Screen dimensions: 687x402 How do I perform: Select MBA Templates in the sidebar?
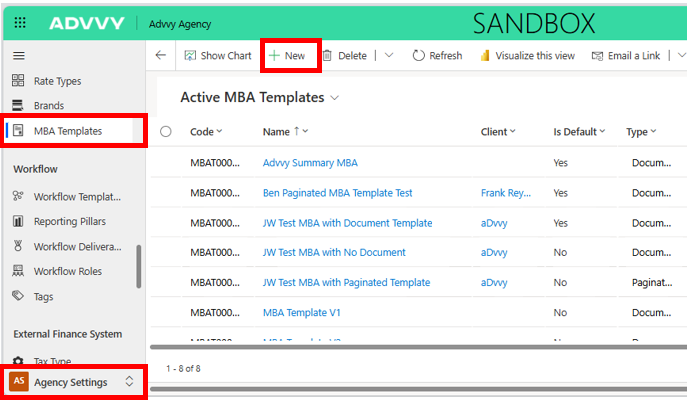(67, 131)
